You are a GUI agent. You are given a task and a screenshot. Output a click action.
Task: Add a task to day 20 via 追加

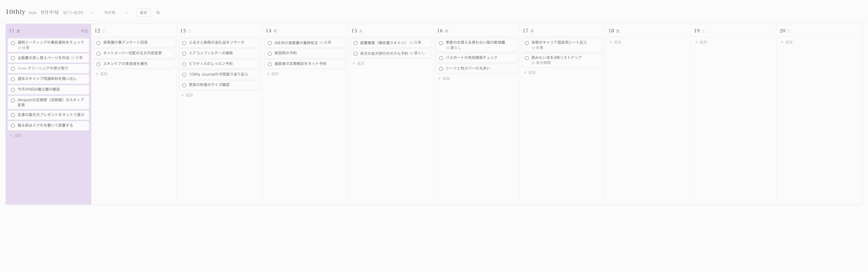click(x=786, y=42)
